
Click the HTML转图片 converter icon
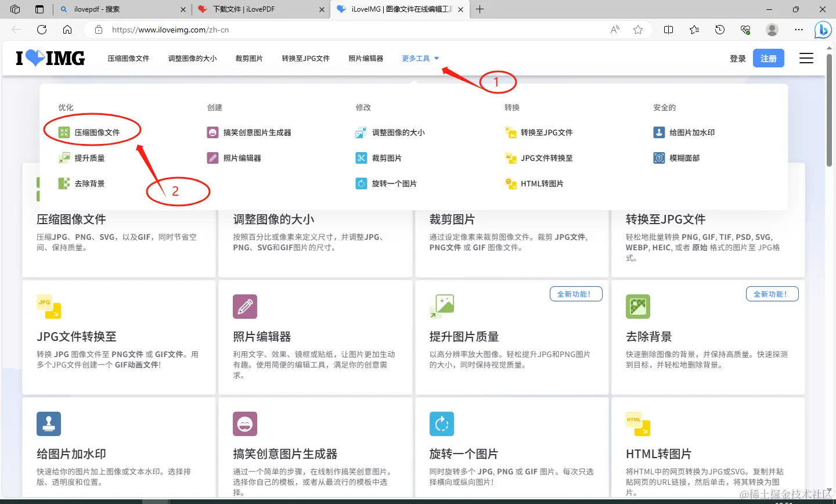(511, 183)
